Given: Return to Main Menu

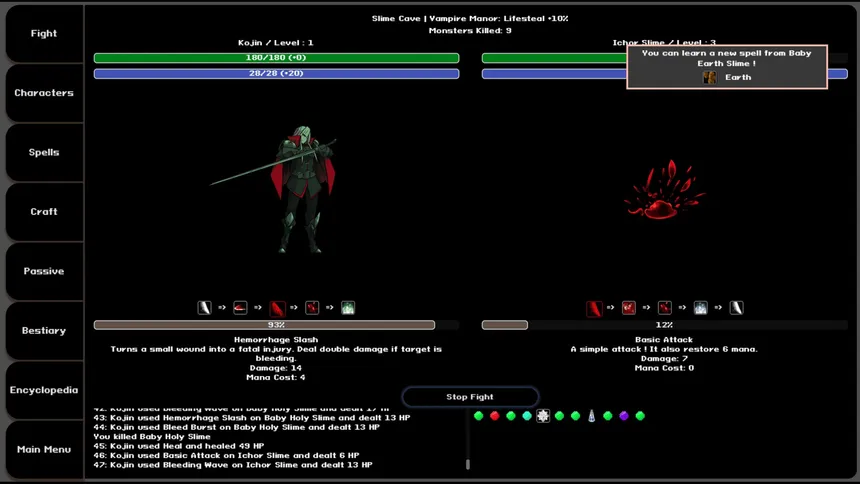Looking at the screenshot, I should coord(44,449).
